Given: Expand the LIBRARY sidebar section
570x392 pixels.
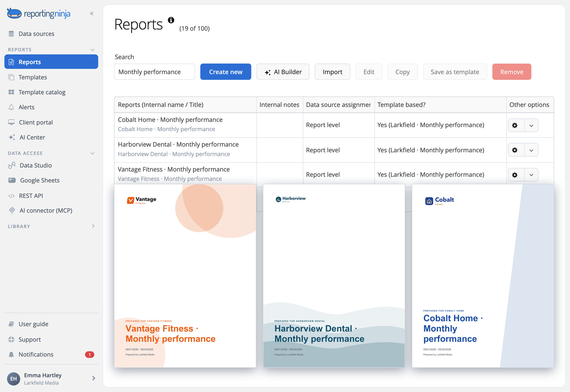Looking at the screenshot, I should click(93, 226).
